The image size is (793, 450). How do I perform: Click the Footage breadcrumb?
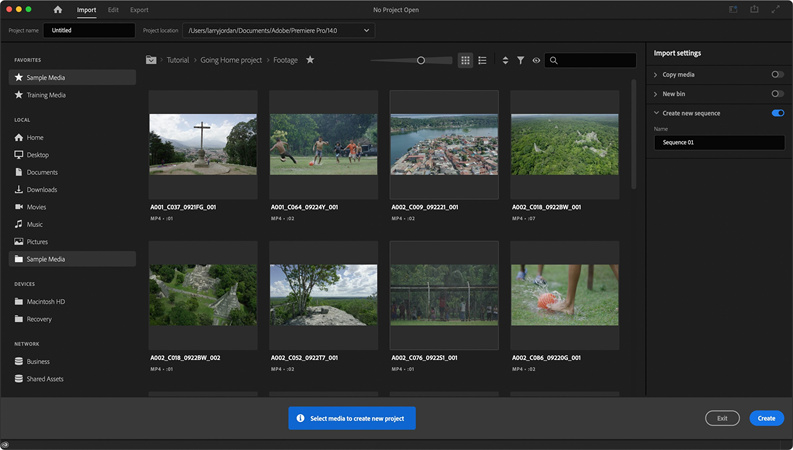(285, 60)
